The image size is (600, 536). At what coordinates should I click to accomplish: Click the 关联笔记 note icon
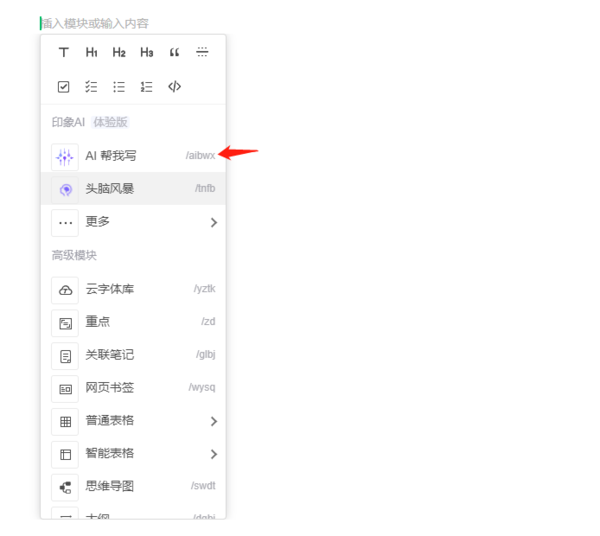click(x=65, y=356)
